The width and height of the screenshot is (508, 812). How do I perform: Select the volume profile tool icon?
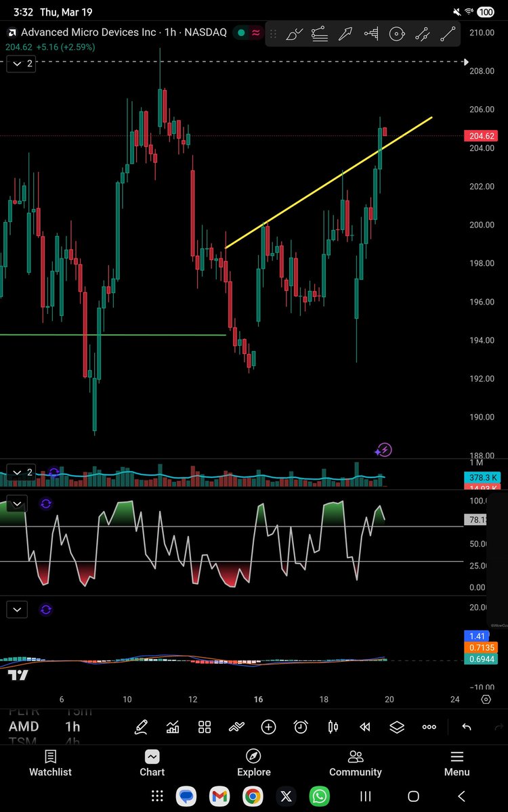tap(371, 33)
